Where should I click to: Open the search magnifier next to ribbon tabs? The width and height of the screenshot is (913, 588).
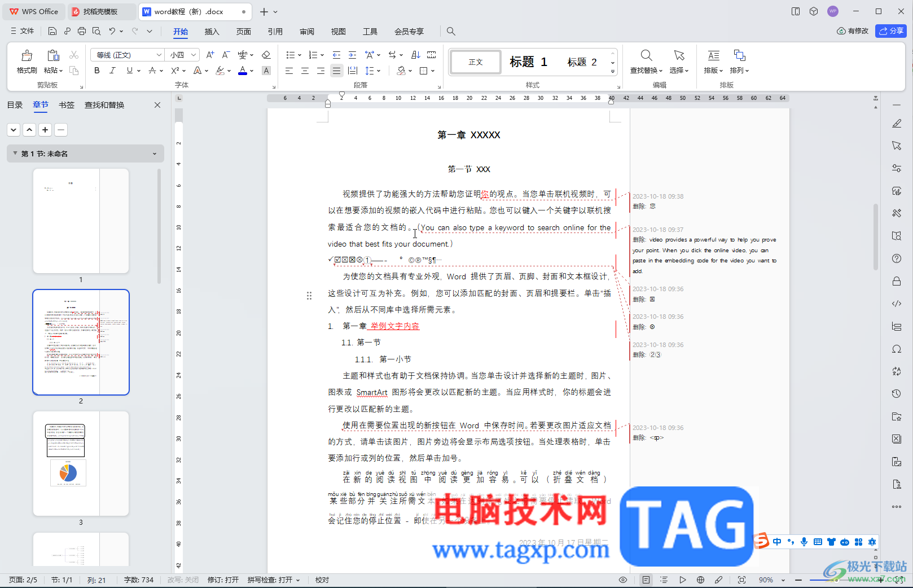tap(451, 31)
